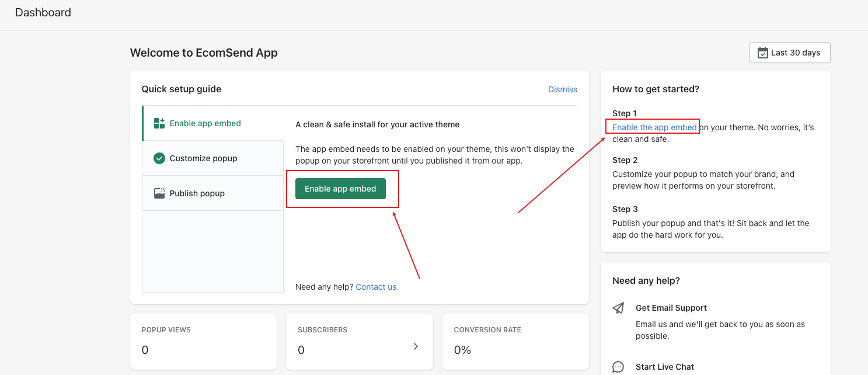Click the Step 3 label
868x375 pixels.
click(625, 209)
